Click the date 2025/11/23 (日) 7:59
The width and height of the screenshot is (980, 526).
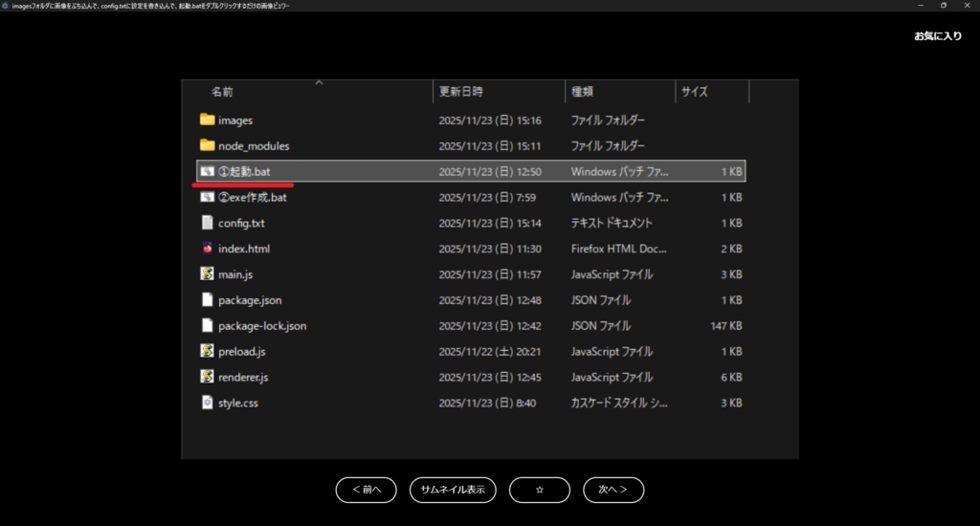tap(487, 197)
